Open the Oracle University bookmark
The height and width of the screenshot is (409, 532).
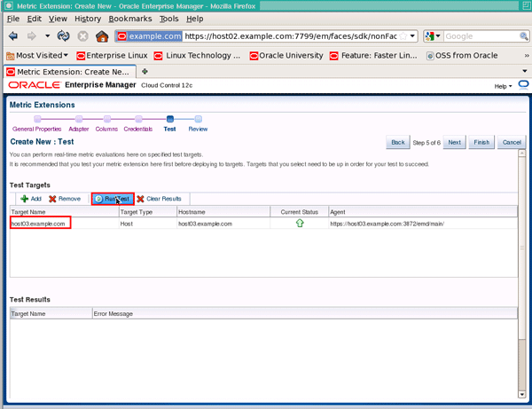pyautogui.click(x=286, y=55)
